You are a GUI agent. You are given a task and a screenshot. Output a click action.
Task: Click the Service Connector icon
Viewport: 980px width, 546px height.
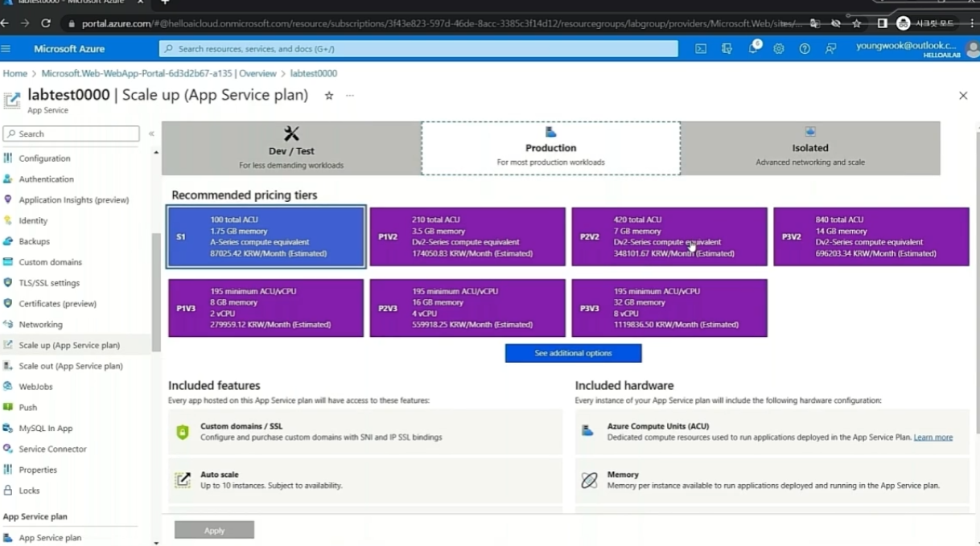coord(8,449)
